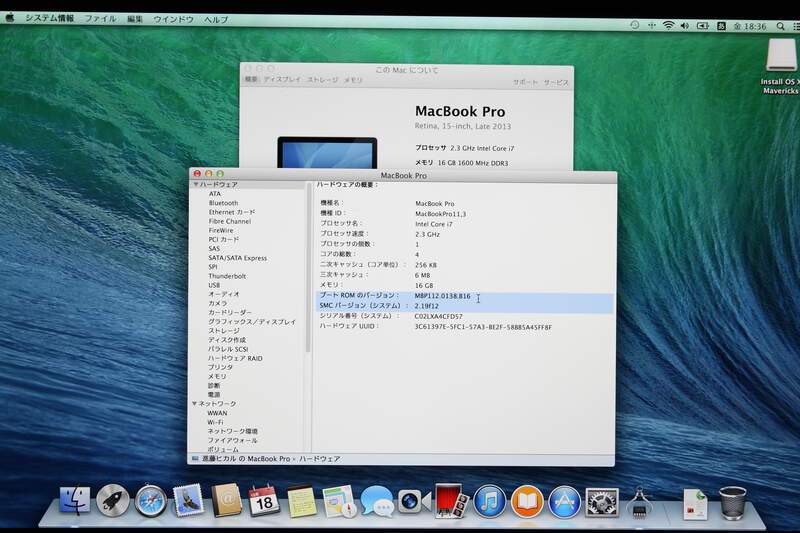
Task: Open the ファイル menu
Action: point(100,19)
